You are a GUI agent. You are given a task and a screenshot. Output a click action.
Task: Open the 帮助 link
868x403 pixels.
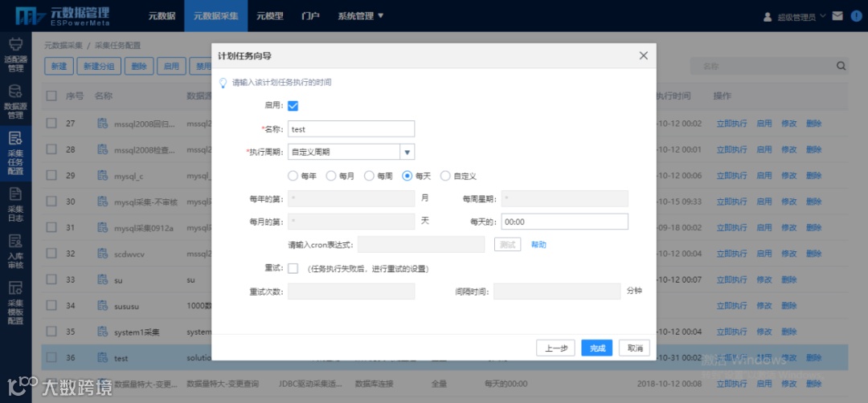538,244
